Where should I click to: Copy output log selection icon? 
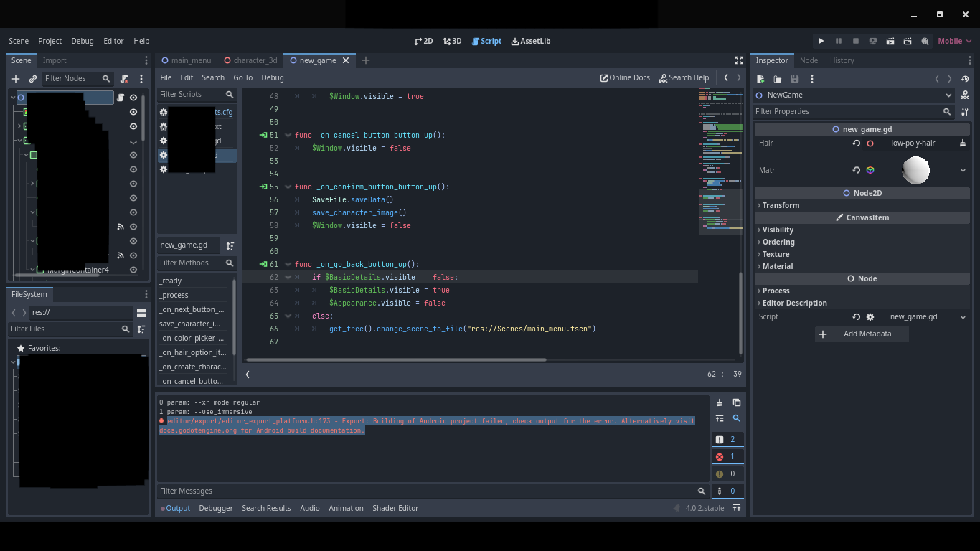coord(736,402)
